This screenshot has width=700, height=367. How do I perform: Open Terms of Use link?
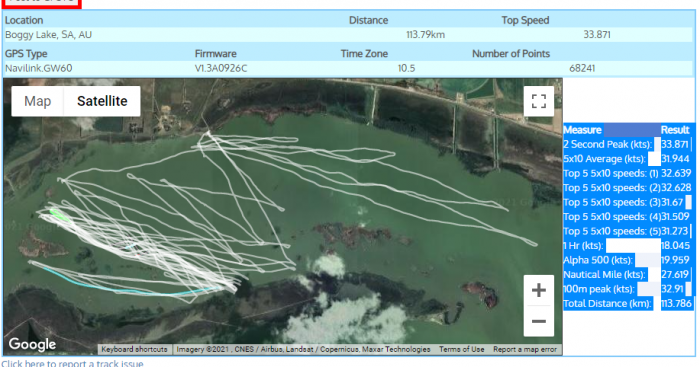462,349
